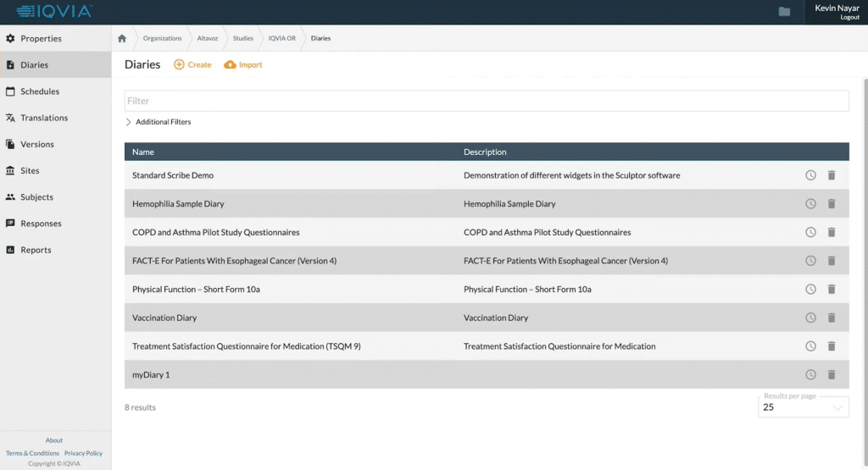Click the Subjects people icon
Screen dimensions: 868x470
(x=10, y=196)
